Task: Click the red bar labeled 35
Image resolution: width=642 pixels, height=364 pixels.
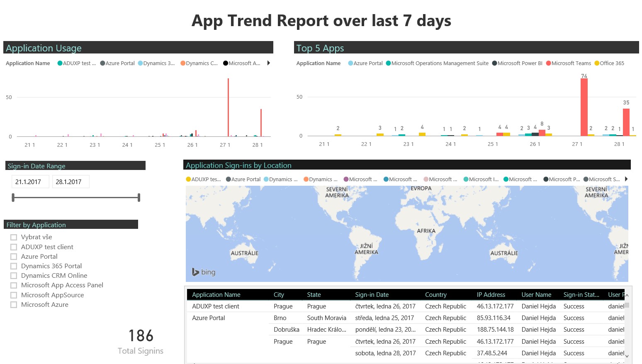Action: 626,122
